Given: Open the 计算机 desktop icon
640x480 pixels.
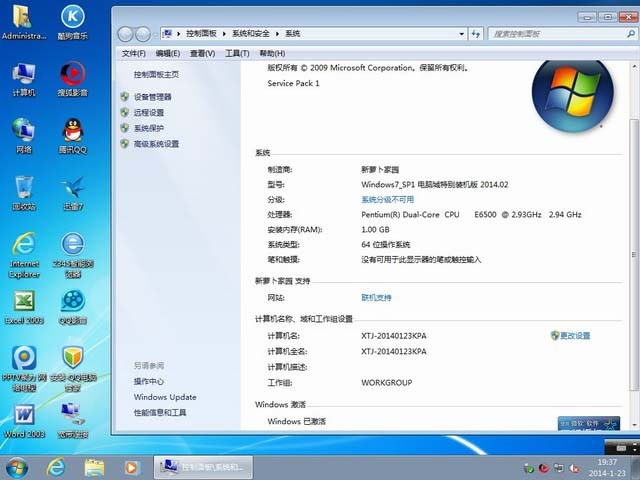Looking at the screenshot, I should [x=24, y=80].
